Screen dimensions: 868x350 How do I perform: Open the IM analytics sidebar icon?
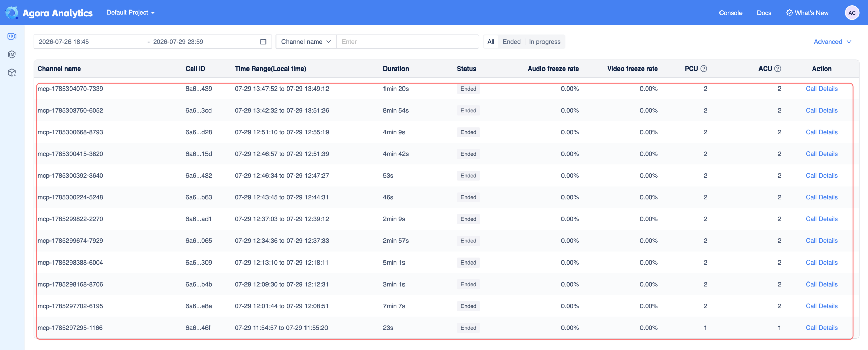point(12,54)
